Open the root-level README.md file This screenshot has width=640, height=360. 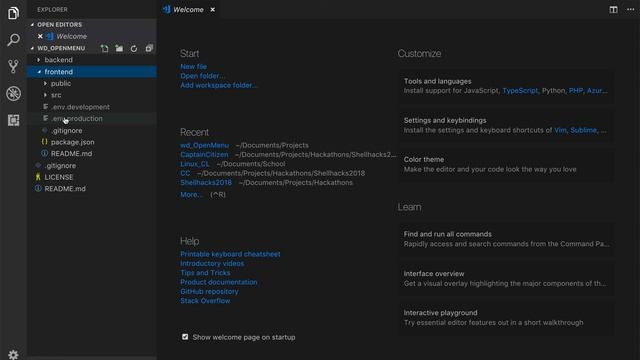pyautogui.click(x=92, y=189)
